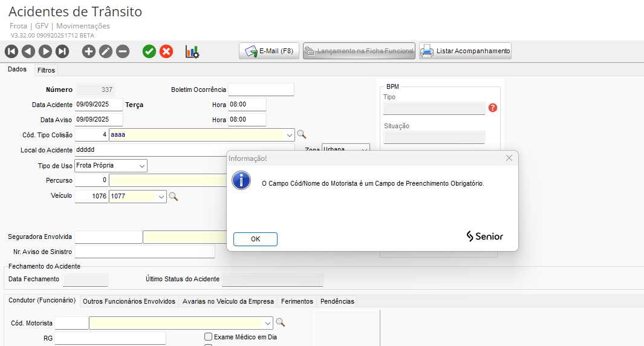
Task: Click the Seguradora Envolvida code field
Action: [108, 237]
